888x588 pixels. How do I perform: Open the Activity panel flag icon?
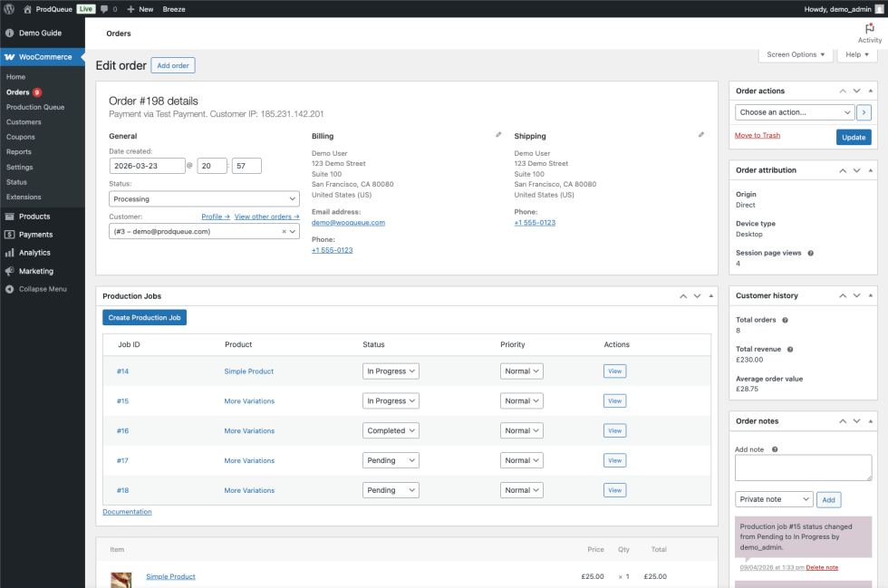(x=869, y=29)
